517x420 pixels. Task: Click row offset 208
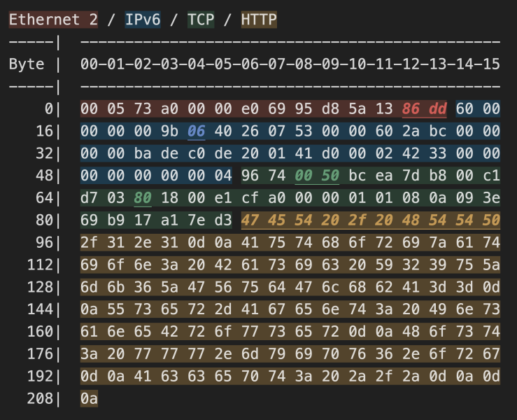(x=40, y=398)
